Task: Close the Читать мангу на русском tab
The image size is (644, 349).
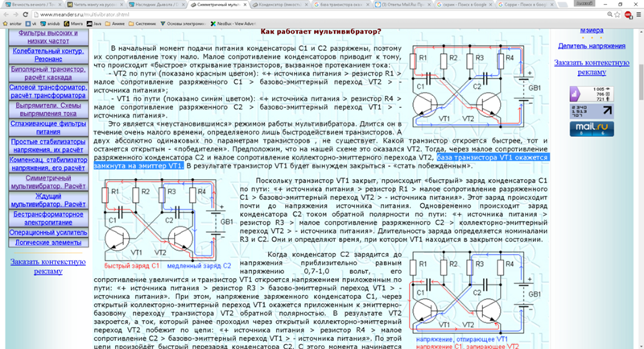Action: [x=122, y=5]
